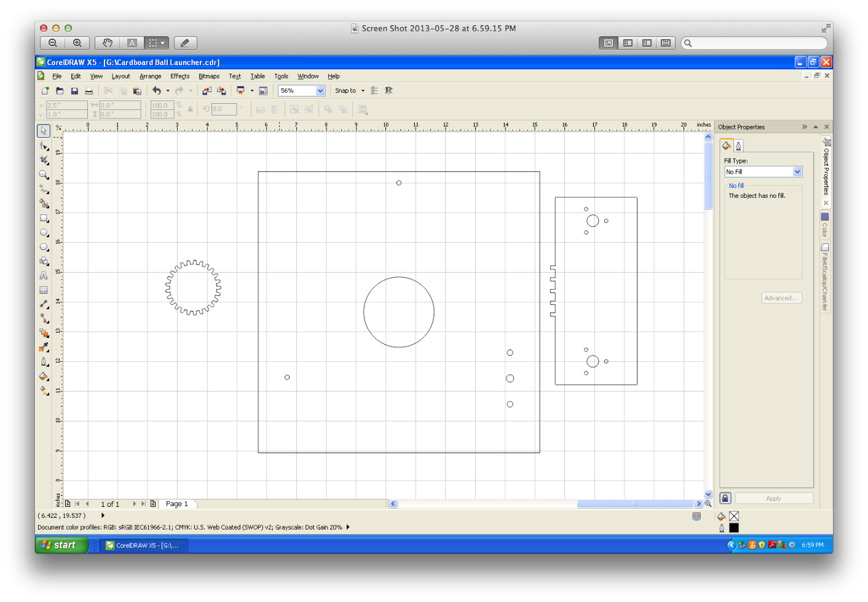Open the Tools menu
The image size is (868, 602).
click(281, 76)
